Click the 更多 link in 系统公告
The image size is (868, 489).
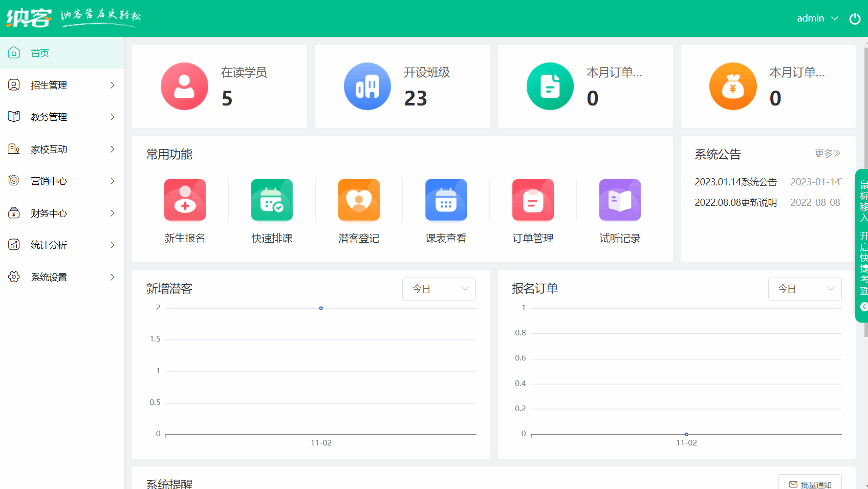coord(827,153)
